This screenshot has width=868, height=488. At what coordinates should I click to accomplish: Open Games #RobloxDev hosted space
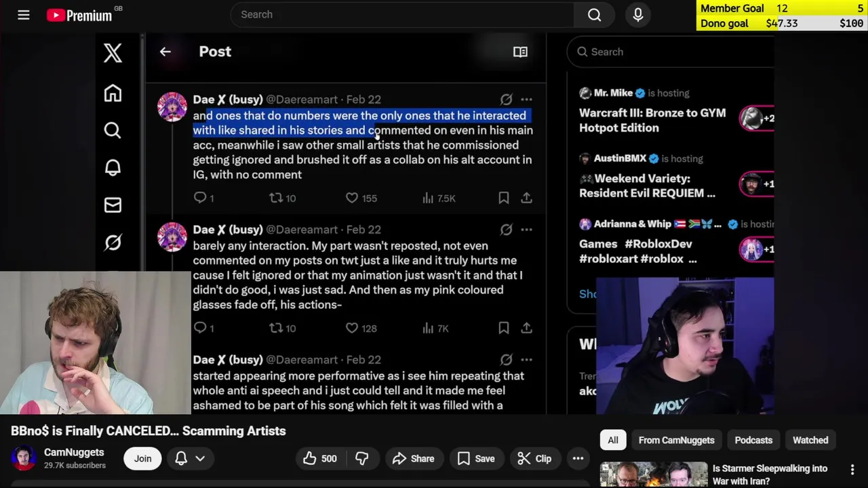click(637, 251)
